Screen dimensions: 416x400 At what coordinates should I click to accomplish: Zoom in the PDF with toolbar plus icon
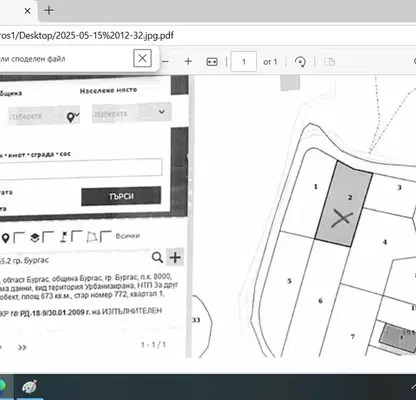click(188, 61)
